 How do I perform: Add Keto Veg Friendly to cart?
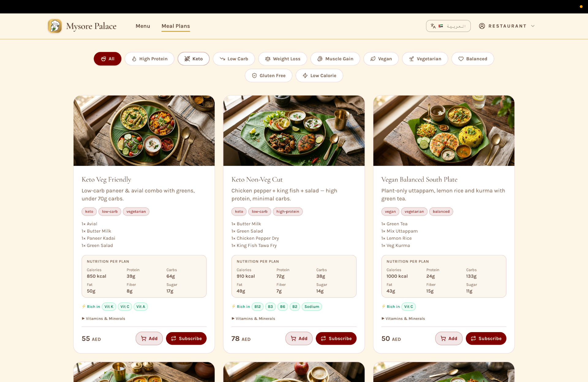click(149, 339)
